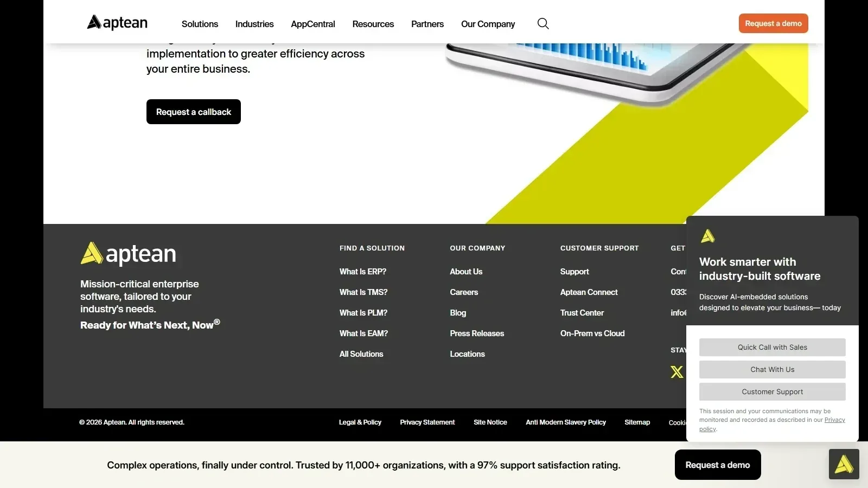The height and width of the screenshot is (488, 868).
Task: Open the Solutions menu
Action: [x=200, y=24]
